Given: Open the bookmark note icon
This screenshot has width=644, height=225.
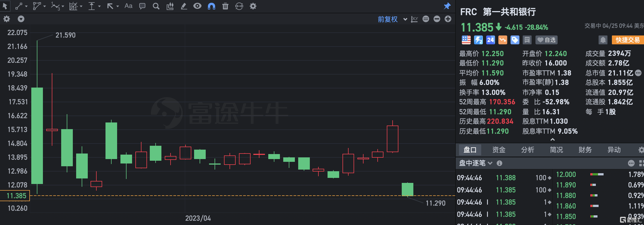Looking at the screenshot, I should [x=527, y=40].
